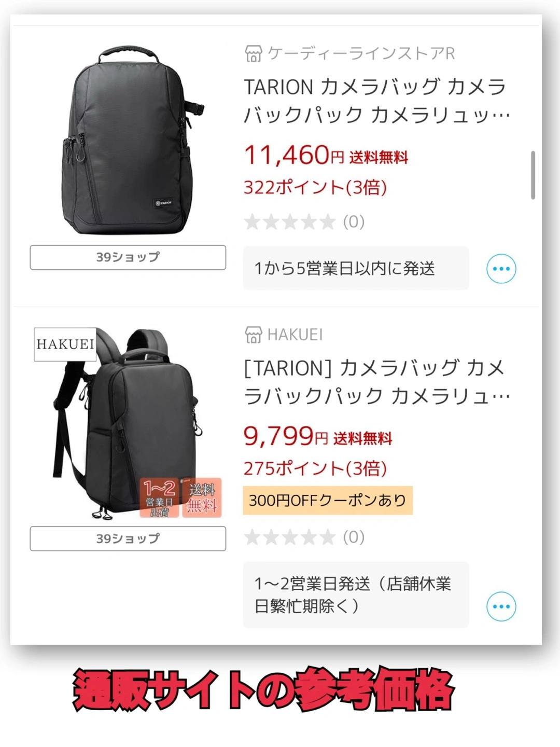Open the HAKUEI shop name link

[295, 335]
